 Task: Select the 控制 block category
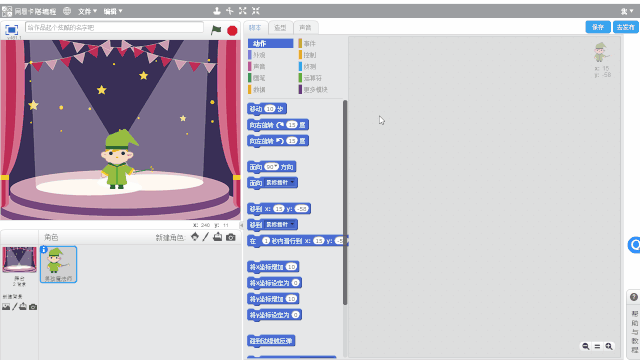[x=321, y=55]
